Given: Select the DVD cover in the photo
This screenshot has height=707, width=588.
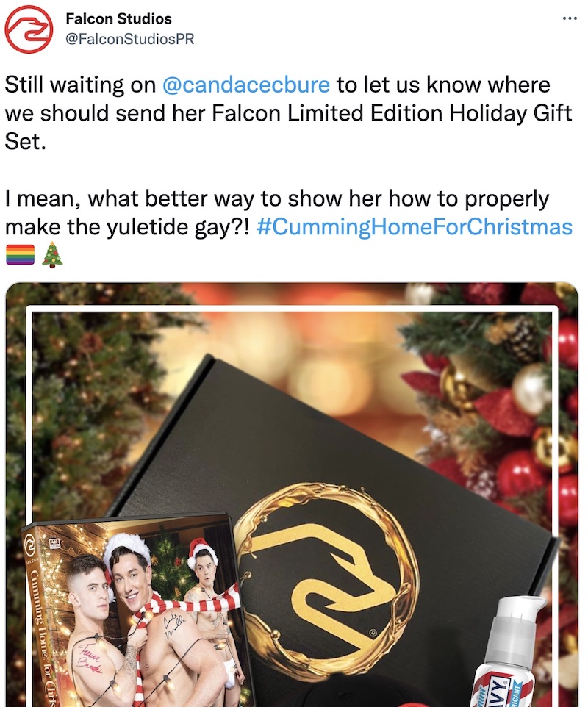Looking at the screenshot, I should (137, 609).
